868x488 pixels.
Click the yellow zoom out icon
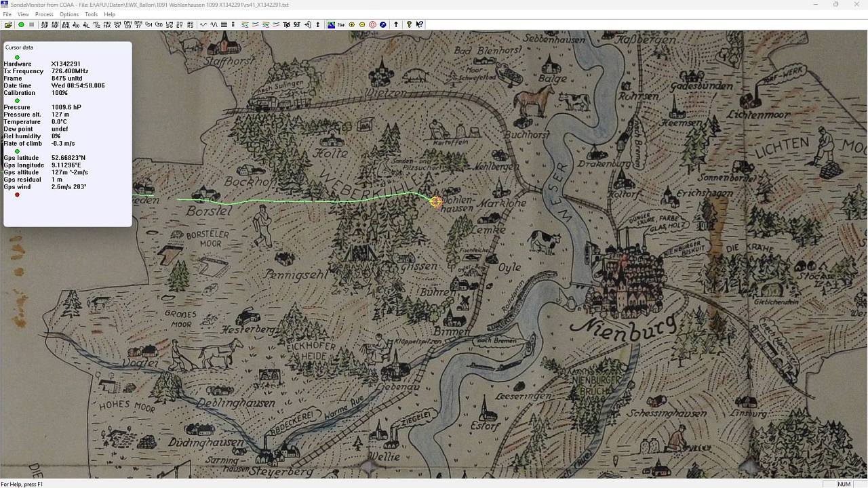pyautogui.click(x=362, y=24)
